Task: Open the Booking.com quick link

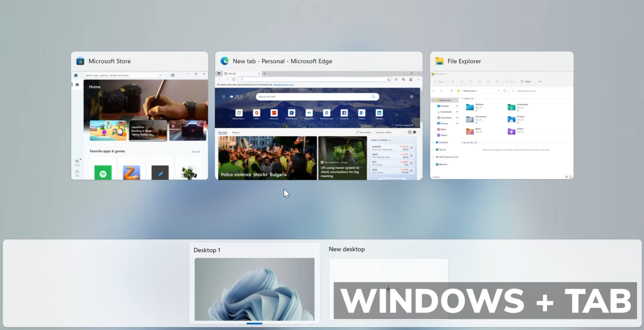Action: point(291,113)
